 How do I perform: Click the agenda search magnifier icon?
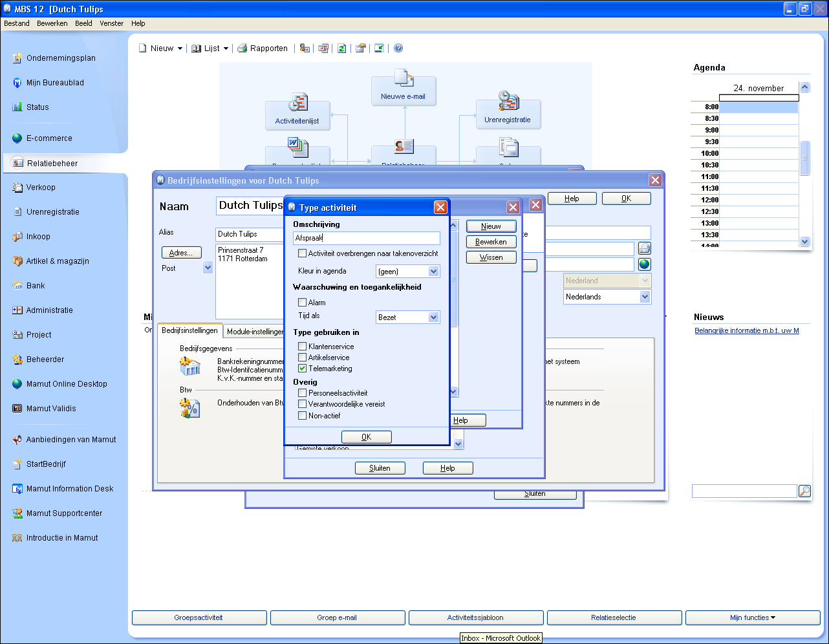click(x=804, y=491)
